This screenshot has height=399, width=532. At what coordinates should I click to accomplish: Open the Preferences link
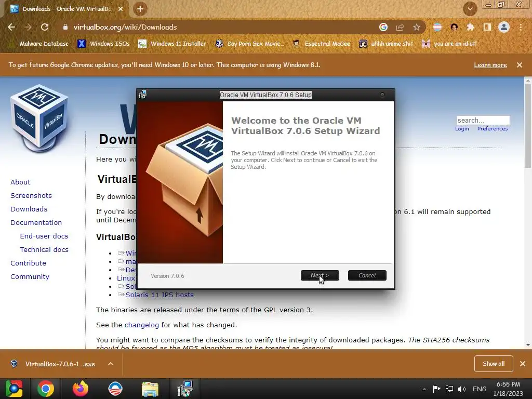click(493, 129)
